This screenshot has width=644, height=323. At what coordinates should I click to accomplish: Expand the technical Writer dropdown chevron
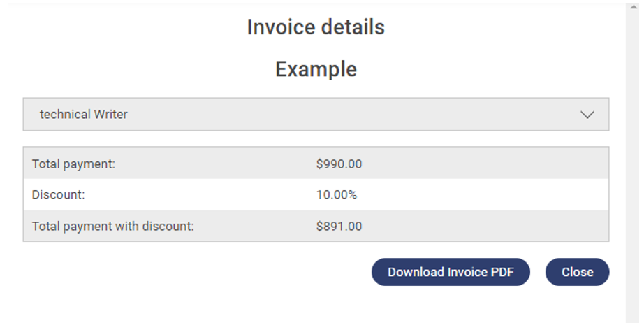587,115
